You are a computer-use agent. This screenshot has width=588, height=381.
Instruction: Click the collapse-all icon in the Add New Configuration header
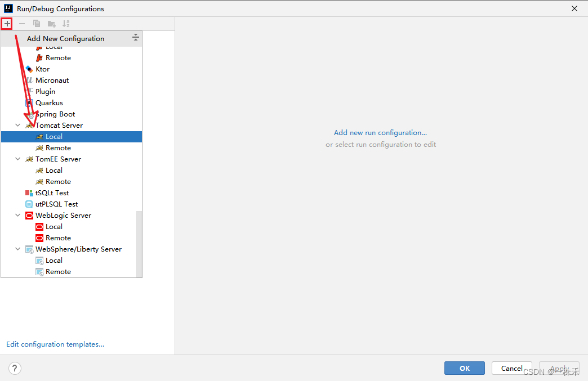135,37
